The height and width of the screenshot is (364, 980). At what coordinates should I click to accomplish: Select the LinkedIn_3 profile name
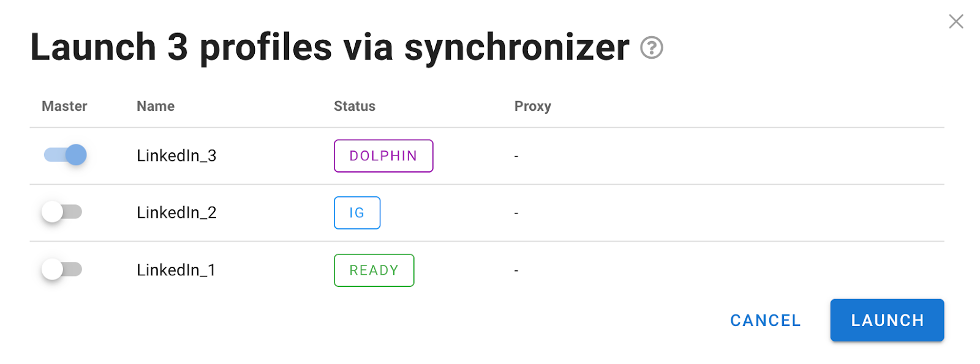(176, 156)
